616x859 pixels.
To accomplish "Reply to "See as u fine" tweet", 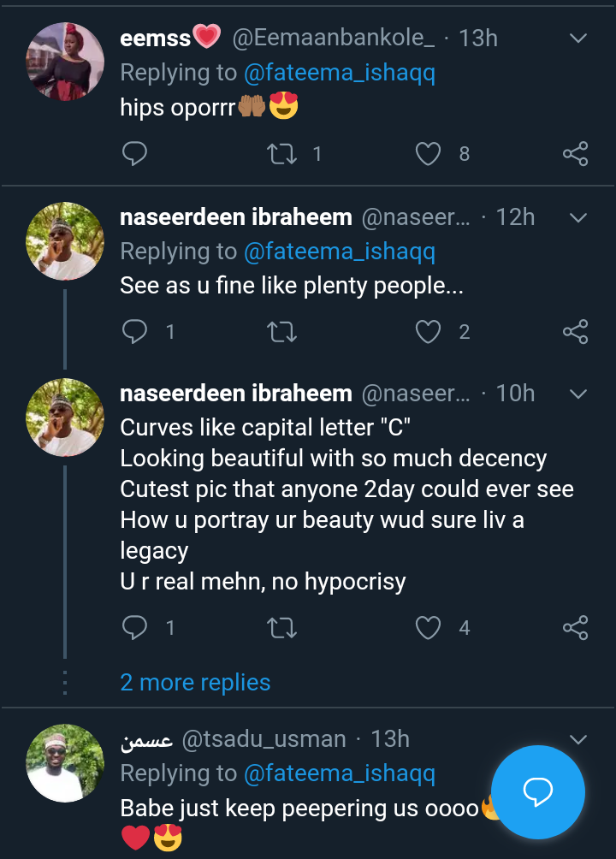I will click(134, 332).
